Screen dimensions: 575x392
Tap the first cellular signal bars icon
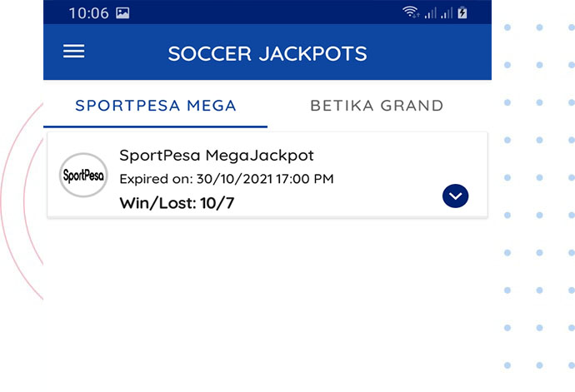[431, 12]
